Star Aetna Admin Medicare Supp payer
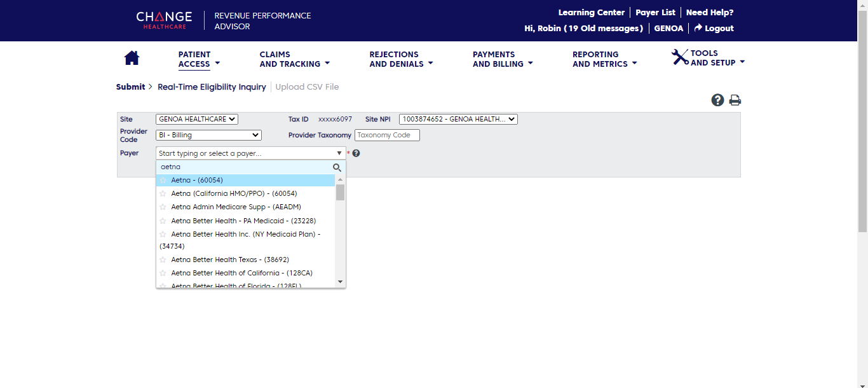The height and width of the screenshot is (388, 868). pos(163,207)
